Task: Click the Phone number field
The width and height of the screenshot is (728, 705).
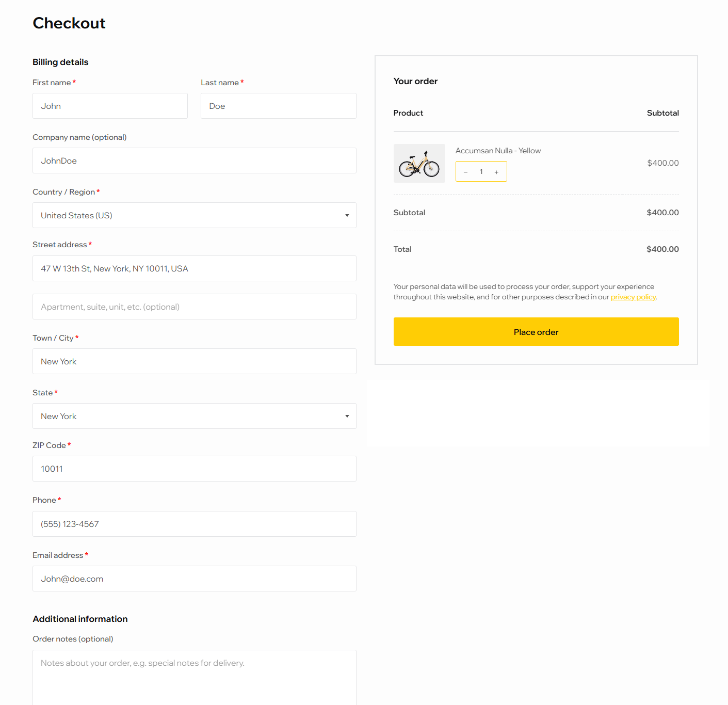Action: tap(194, 524)
